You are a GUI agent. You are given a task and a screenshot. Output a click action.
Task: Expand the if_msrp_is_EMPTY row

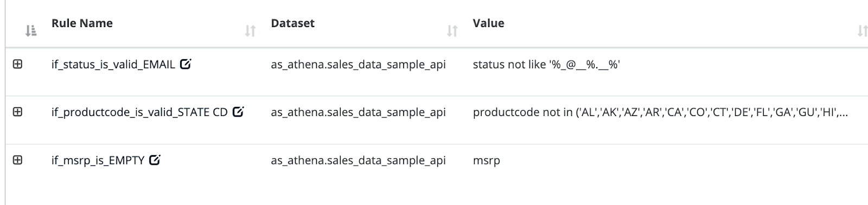pyautogui.click(x=17, y=160)
